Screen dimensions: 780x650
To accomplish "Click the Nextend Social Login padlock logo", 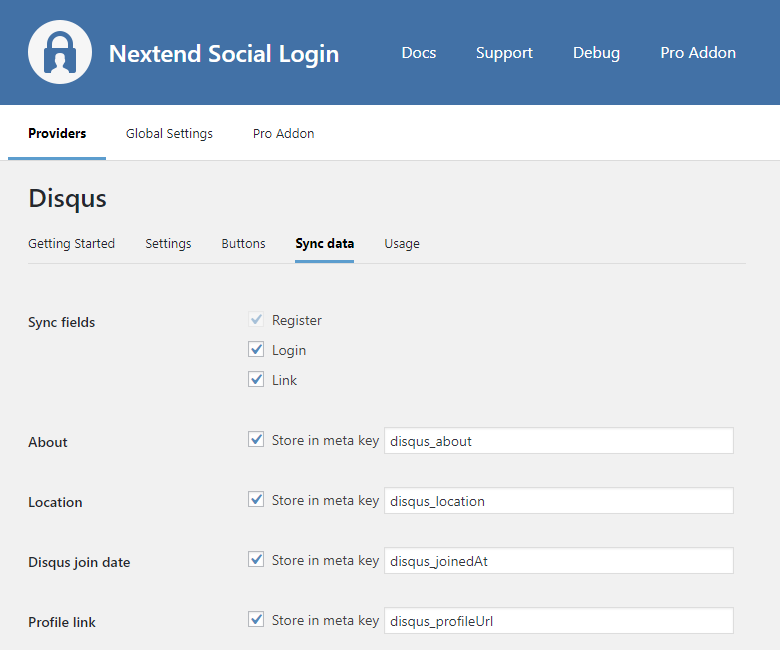I will pyautogui.click(x=60, y=52).
